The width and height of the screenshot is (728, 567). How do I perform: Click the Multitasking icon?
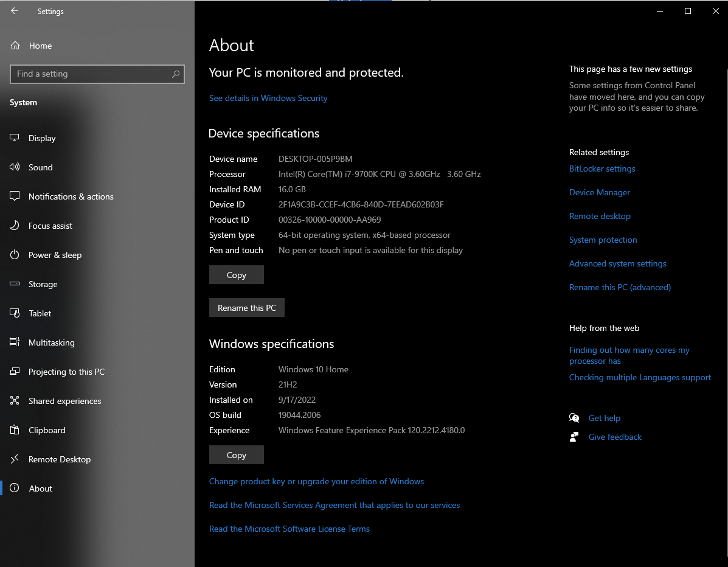tap(15, 343)
